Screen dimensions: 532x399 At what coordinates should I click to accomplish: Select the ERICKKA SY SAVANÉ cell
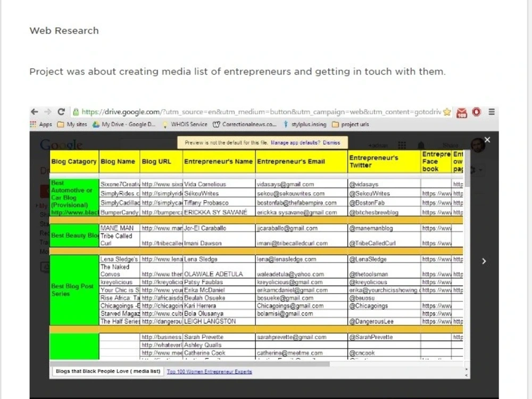pyautogui.click(x=219, y=212)
